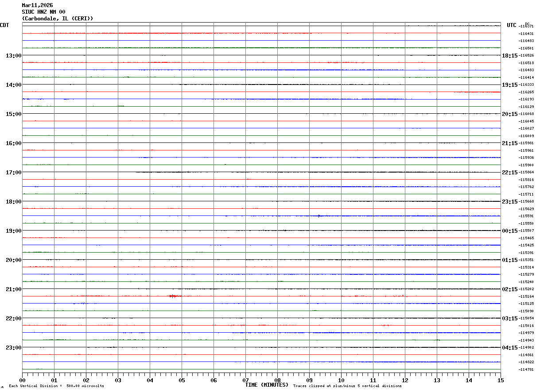This screenshot has height=392, width=536.
Task: Click minute tick label 09 on the axis
Action: 309,380
